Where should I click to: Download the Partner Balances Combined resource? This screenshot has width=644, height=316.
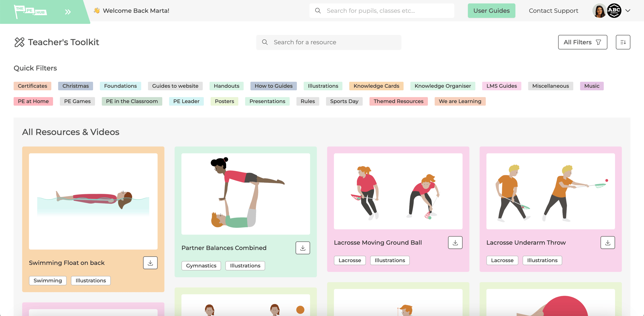pos(303,248)
